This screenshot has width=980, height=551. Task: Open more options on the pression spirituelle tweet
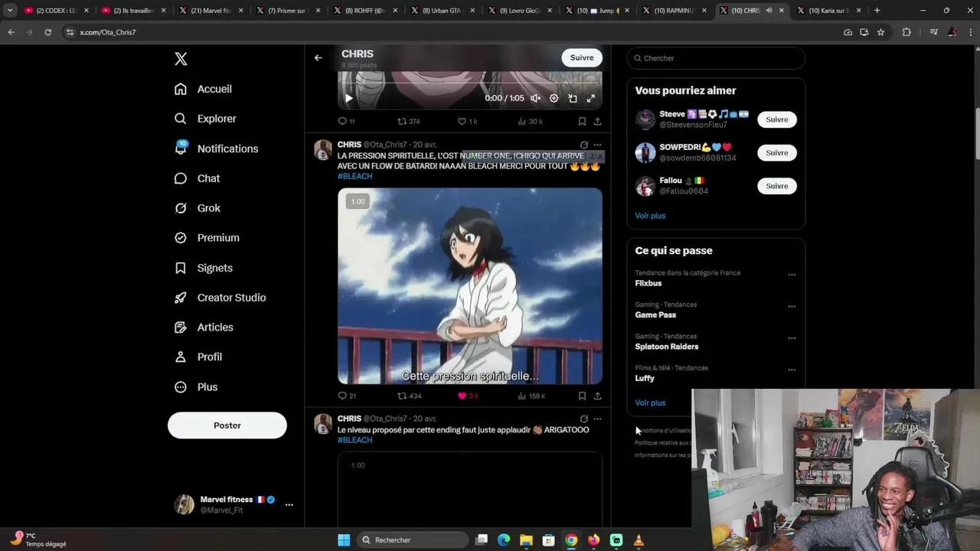coord(597,145)
